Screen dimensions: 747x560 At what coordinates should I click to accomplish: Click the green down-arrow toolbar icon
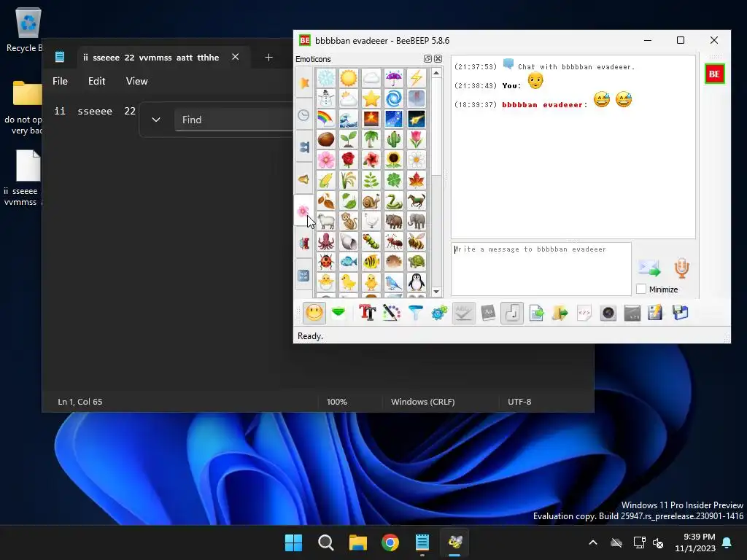coord(338,313)
